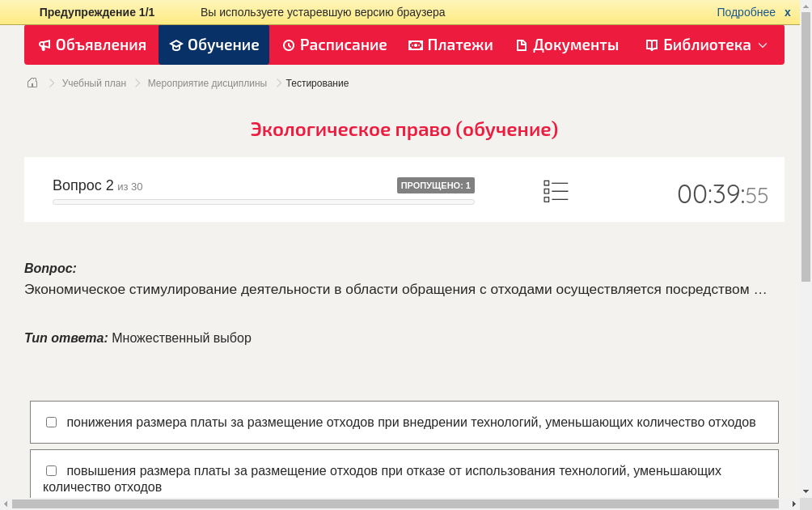
Task: Click the Вопрос 2 из 30 label
Action: tap(97, 185)
